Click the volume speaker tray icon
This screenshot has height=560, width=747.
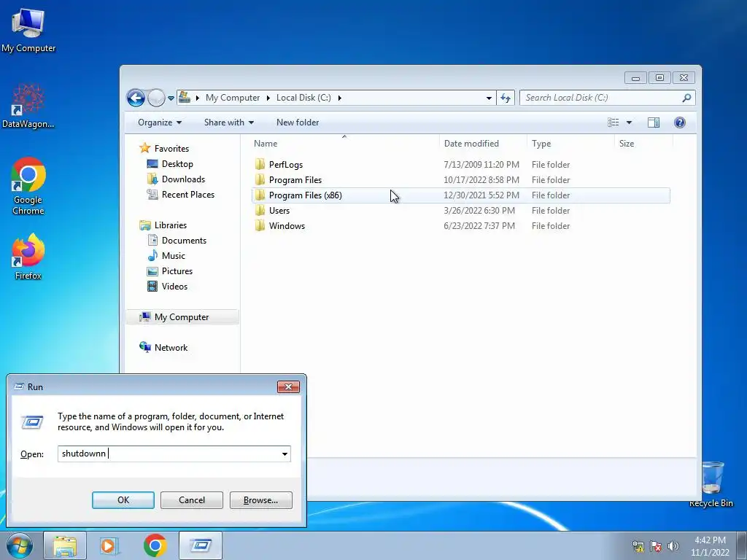coord(673,545)
